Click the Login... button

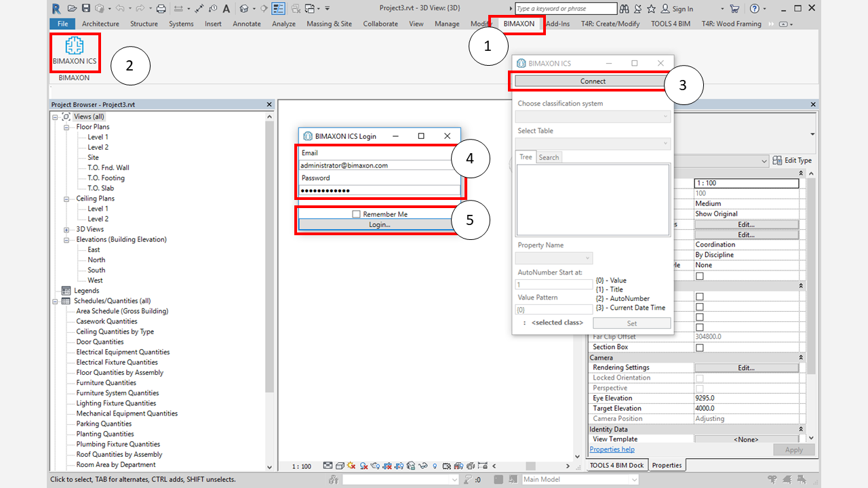click(x=379, y=224)
